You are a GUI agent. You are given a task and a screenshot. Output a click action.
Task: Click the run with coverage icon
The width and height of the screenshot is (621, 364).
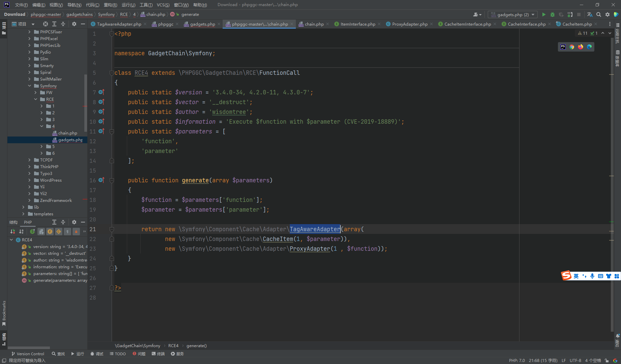pos(561,14)
